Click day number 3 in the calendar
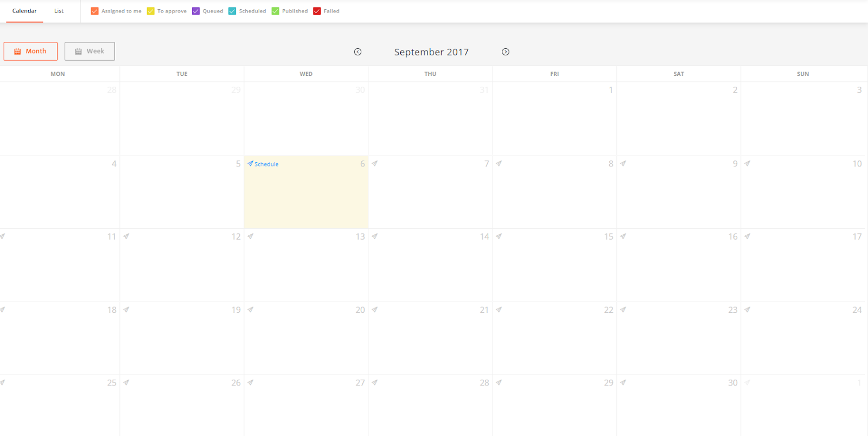This screenshot has width=868, height=436. tap(859, 90)
